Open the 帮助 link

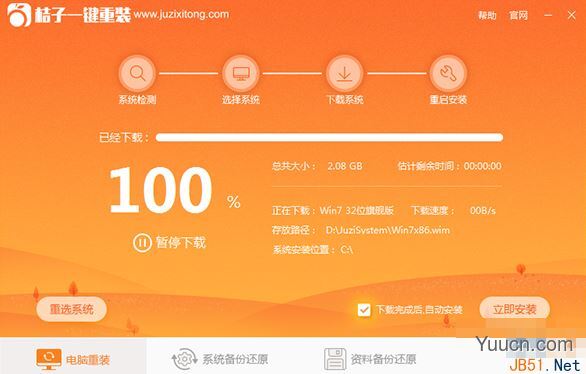pos(487,15)
